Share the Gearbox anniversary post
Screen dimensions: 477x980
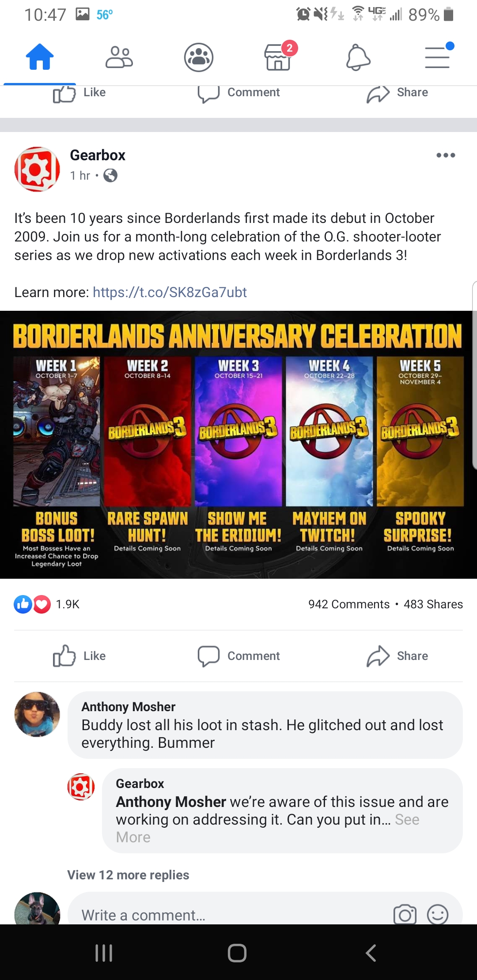pos(397,656)
